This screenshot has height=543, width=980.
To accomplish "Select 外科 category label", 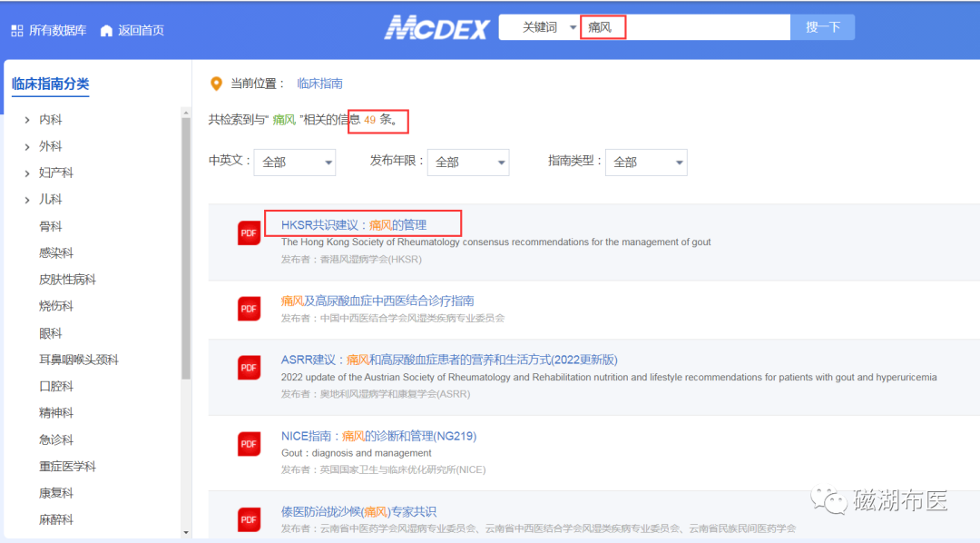I will (x=51, y=146).
